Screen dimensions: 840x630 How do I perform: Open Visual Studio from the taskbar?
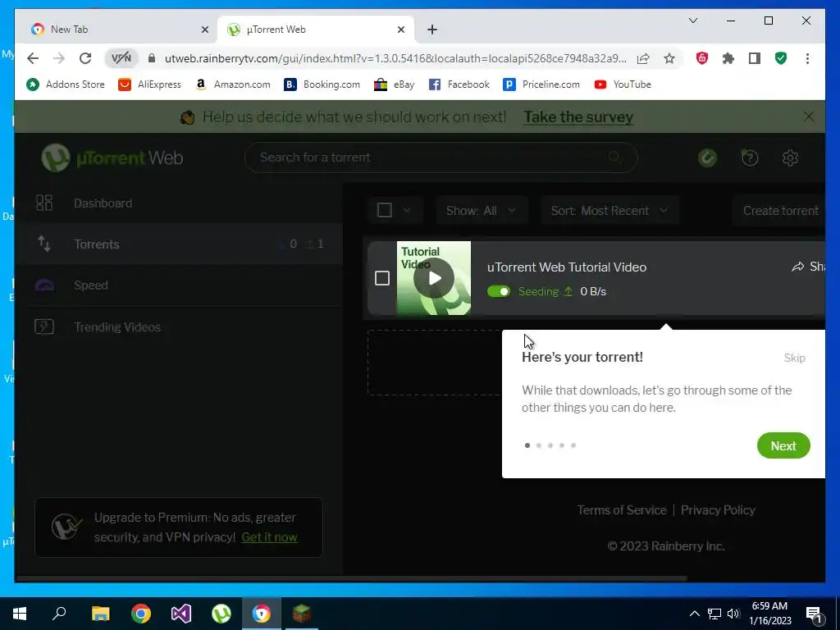tap(181, 614)
